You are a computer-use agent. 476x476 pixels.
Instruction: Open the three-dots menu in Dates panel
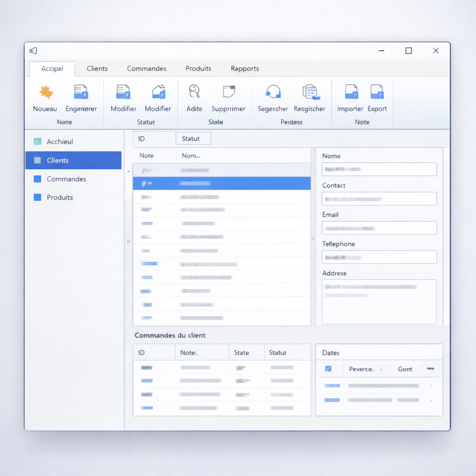(430, 369)
